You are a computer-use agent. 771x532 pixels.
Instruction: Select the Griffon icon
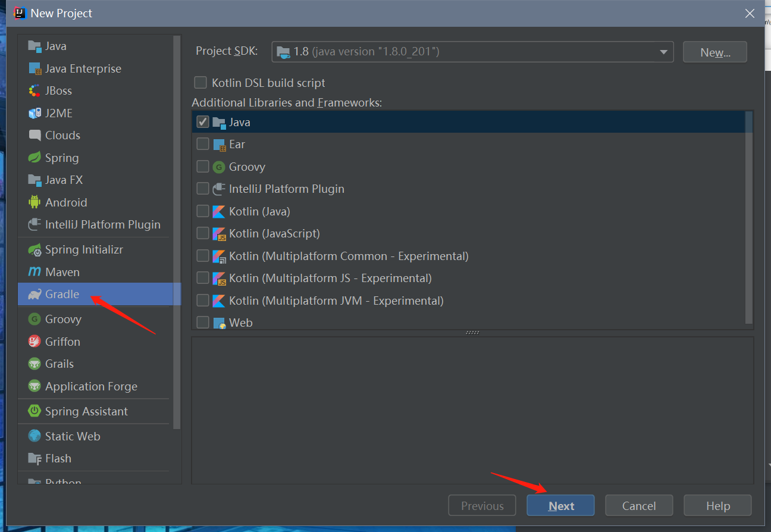point(35,342)
